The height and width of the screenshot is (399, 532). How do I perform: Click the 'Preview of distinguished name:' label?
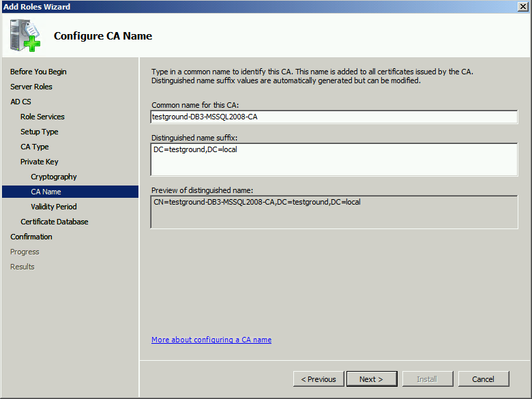pyautogui.click(x=202, y=190)
